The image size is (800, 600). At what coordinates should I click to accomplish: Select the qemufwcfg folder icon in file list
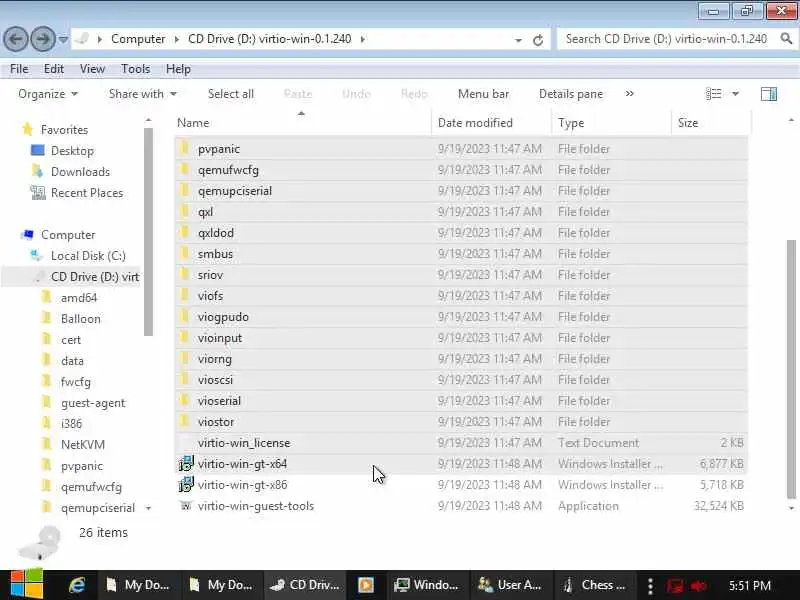(185, 169)
